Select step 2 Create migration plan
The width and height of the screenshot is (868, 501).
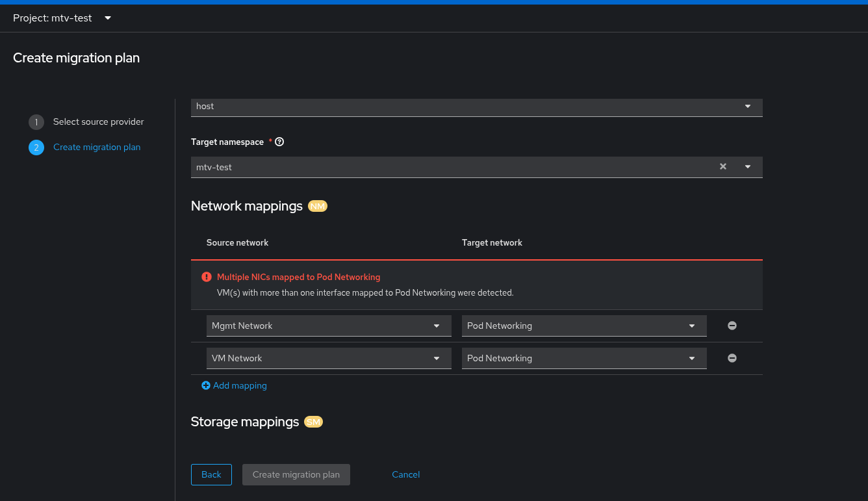[x=96, y=148]
